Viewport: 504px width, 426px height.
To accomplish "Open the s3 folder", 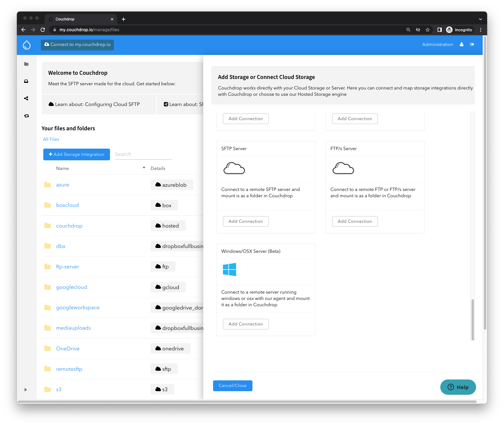I will (59, 389).
